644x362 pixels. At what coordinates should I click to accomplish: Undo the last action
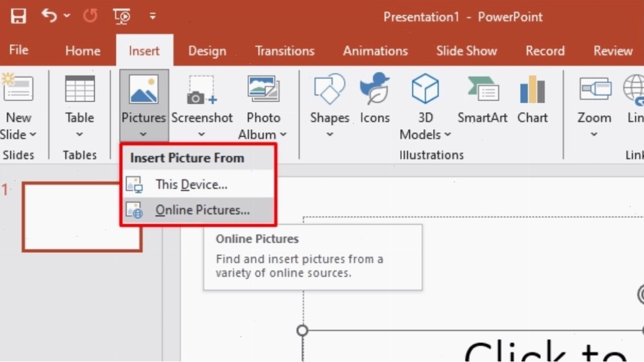(x=49, y=16)
